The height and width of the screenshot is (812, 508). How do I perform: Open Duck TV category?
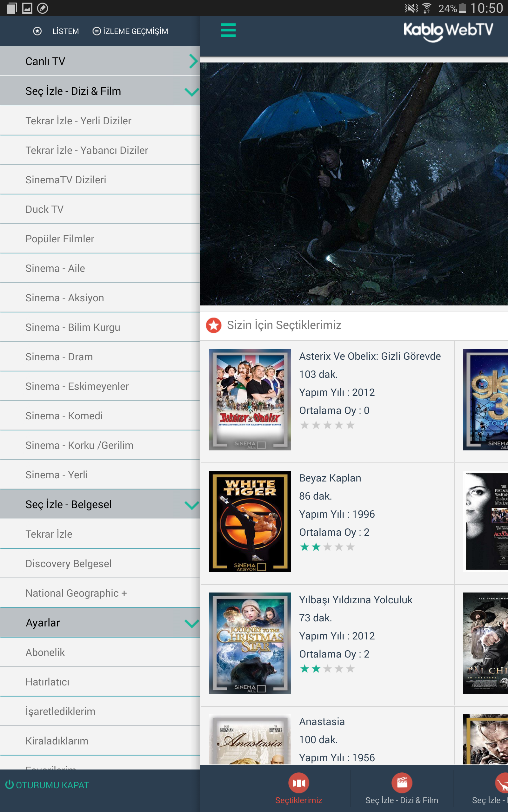pyautogui.click(x=100, y=209)
